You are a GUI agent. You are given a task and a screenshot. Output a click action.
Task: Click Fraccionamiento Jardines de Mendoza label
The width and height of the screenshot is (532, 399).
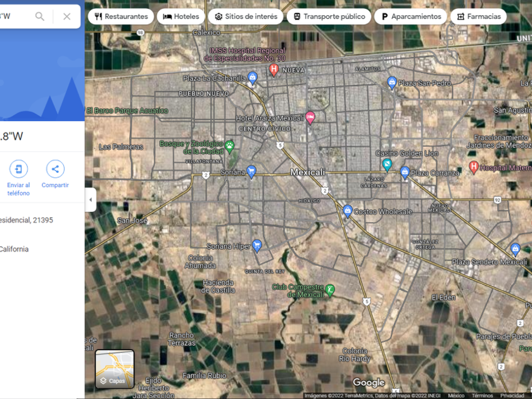(500, 141)
